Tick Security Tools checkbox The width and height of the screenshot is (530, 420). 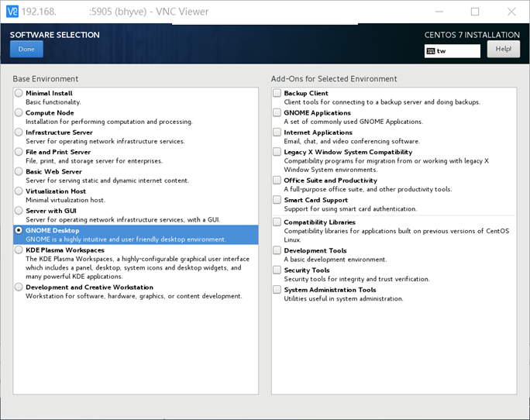[277, 270]
